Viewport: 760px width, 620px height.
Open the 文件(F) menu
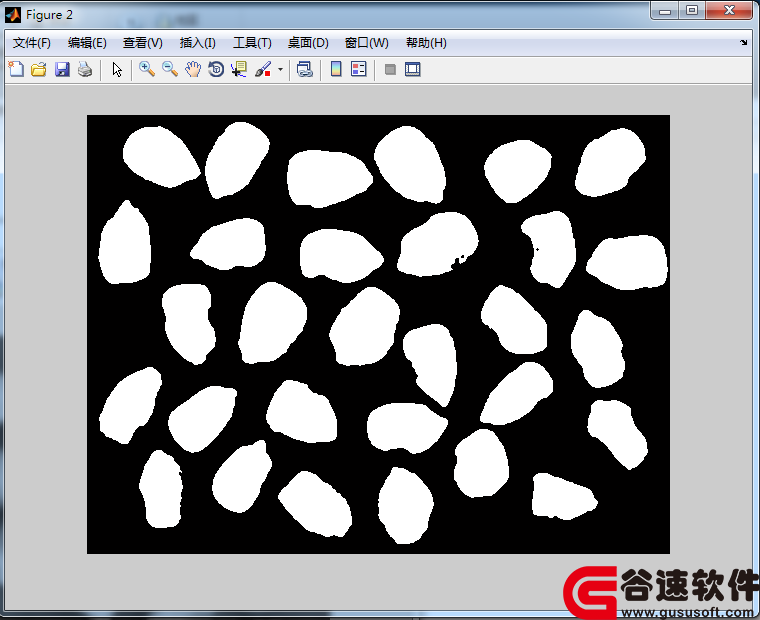tap(32, 43)
